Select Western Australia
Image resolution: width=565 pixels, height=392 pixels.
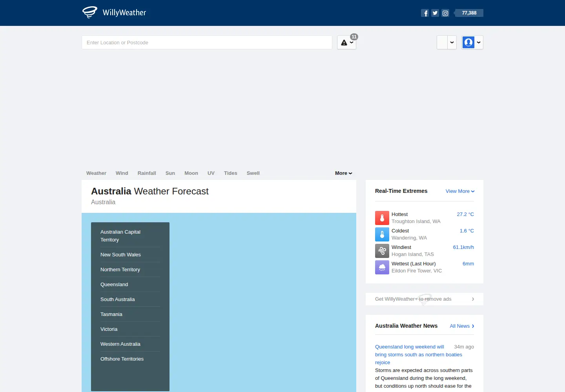(130, 344)
